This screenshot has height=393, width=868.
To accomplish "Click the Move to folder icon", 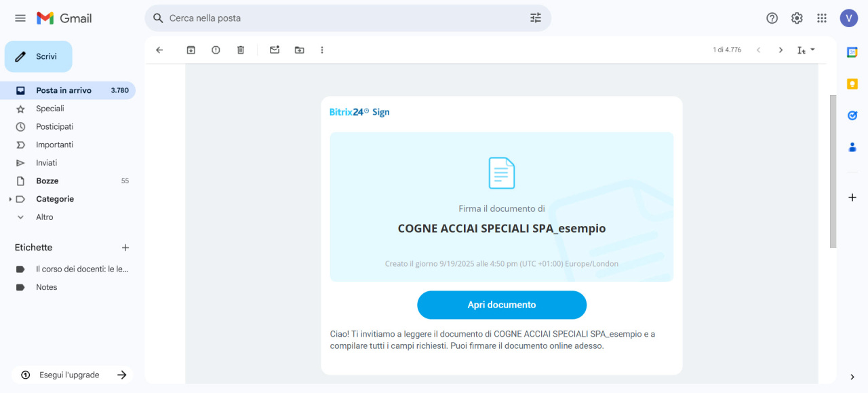I will [x=299, y=50].
